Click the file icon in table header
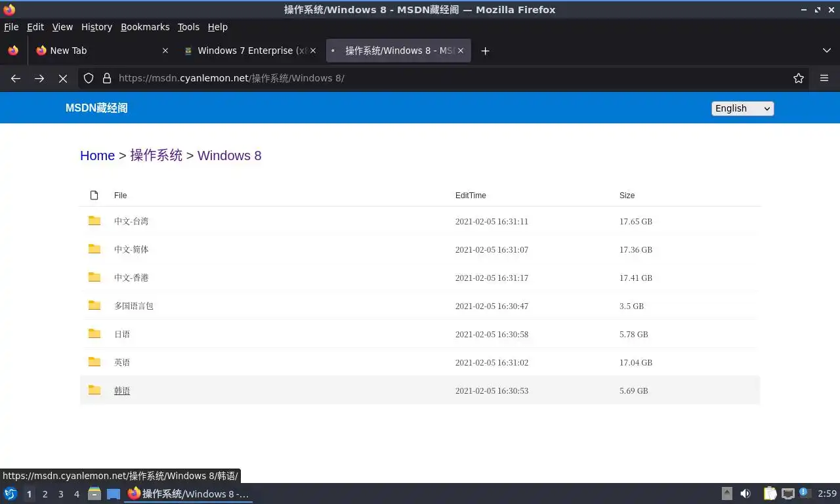 [94, 195]
